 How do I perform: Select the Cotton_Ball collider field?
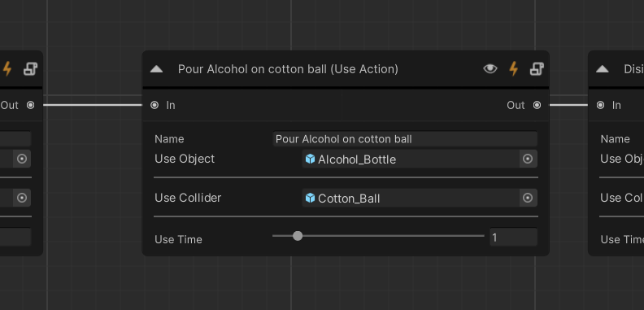coord(411,199)
